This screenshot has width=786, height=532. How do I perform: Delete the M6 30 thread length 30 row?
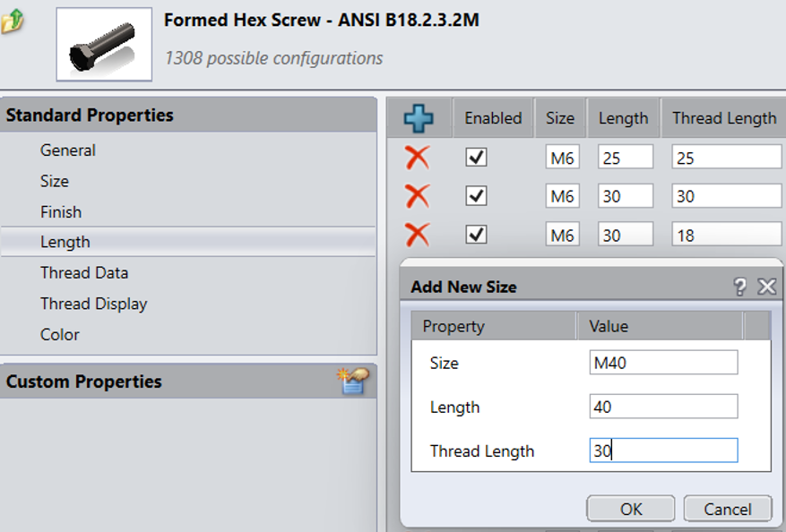[417, 196]
